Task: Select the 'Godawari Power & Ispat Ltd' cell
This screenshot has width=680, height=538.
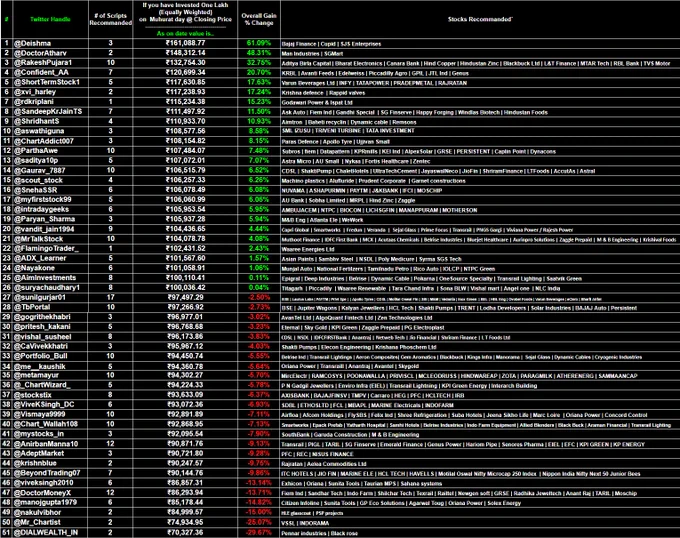Action: click(480, 102)
